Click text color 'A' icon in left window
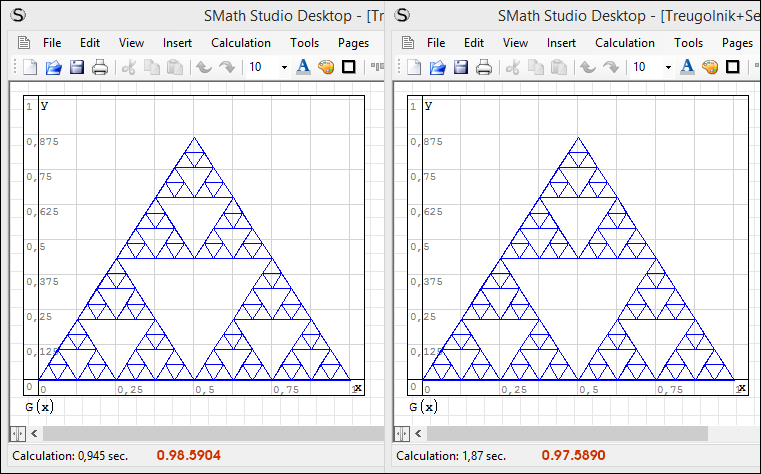Screen dimensions: 761x474 point(303,67)
